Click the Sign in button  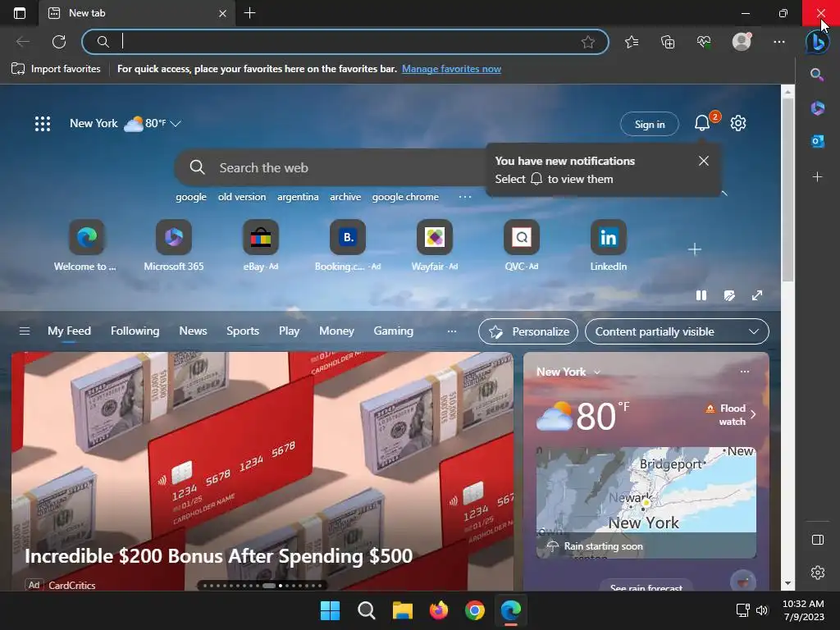pyautogui.click(x=650, y=125)
